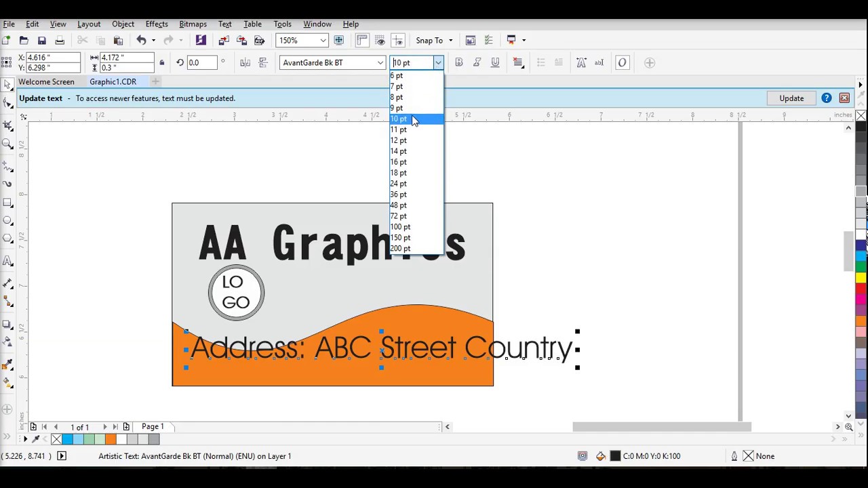868x488 pixels.
Task: Toggle Show Rulers button
Action: [362, 41]
